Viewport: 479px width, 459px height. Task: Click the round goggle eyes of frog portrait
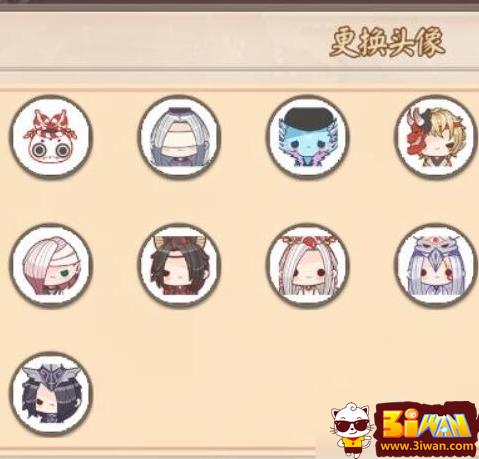[x=51, y=151]
